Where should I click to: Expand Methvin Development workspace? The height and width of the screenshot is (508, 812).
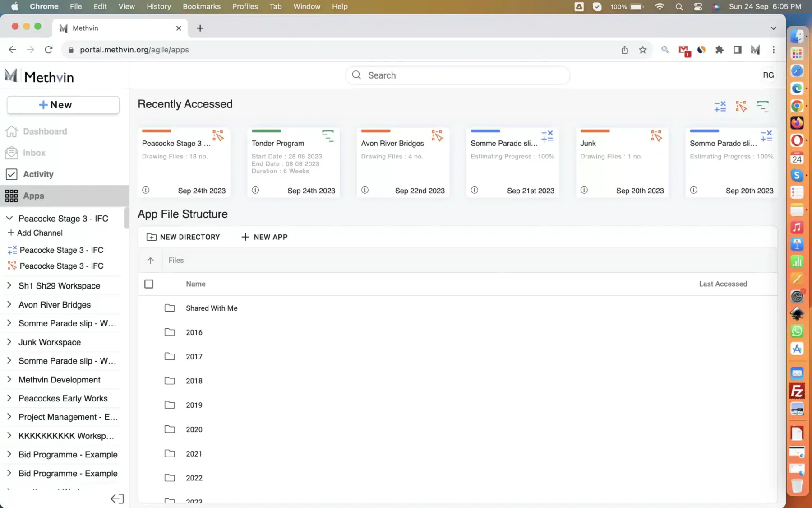coord(9,379)
